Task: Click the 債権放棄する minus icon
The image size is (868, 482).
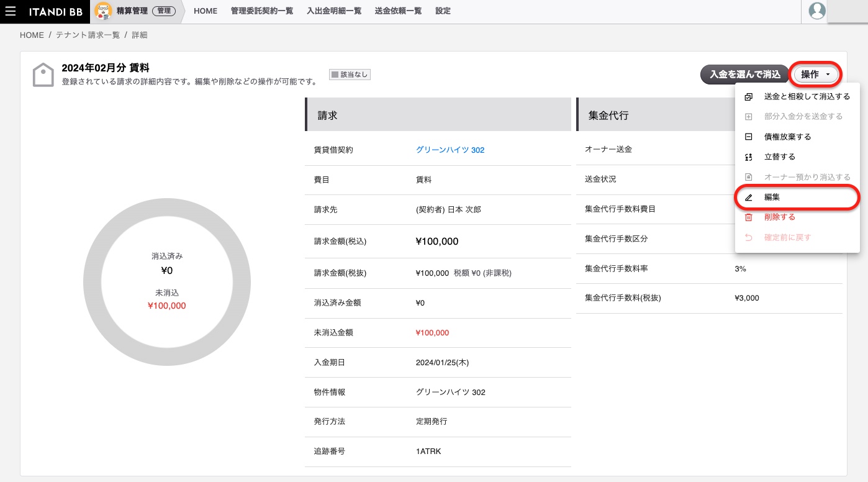Action: pos(749,137)
